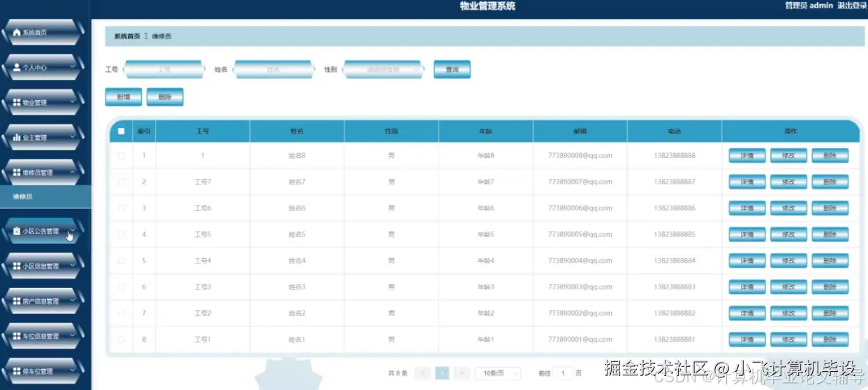Click 修改 for the 姓名4 row
Image resolution: width=868 pixels, height=390 pixels.
coord(788,261)
